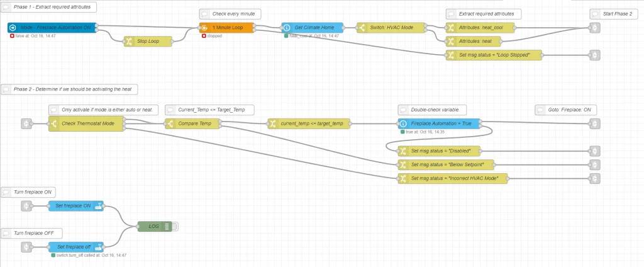The image size is (644, 267).
Task: Select the Attributes: heat node
Action: (474, 41)
